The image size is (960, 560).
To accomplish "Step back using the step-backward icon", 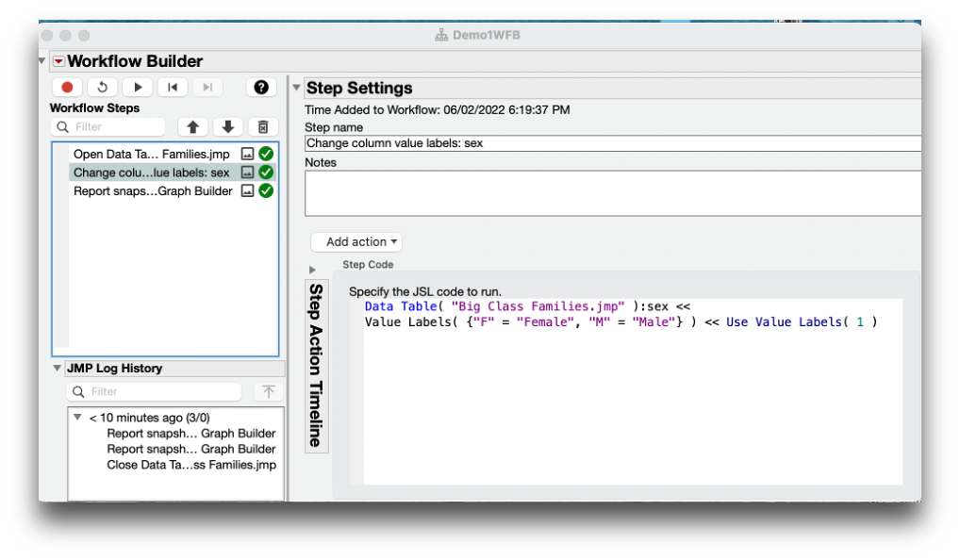I will [172, 87].
